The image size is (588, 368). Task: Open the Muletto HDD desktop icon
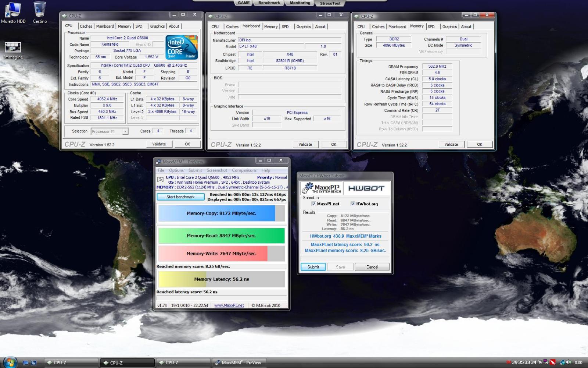[x=13, y=13]
